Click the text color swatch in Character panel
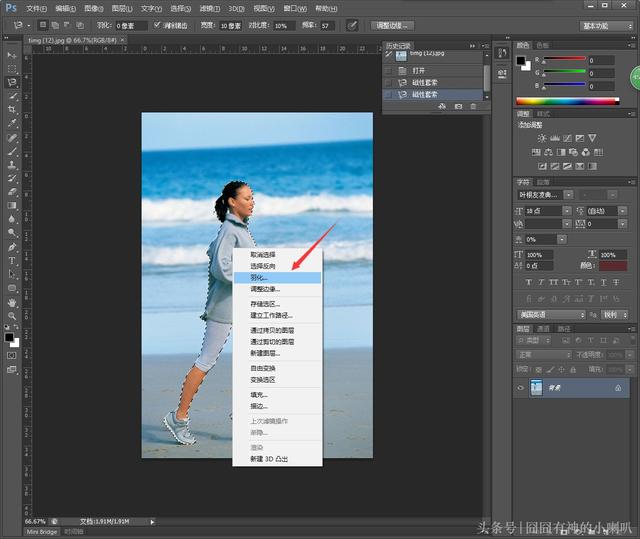The width and height of the screenshot is (640, 539). 611,265
